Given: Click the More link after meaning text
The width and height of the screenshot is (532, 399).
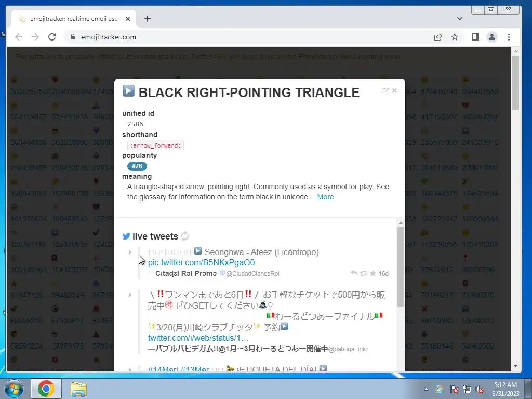Looking at the screenshot, I should click(x=325, y=197).
